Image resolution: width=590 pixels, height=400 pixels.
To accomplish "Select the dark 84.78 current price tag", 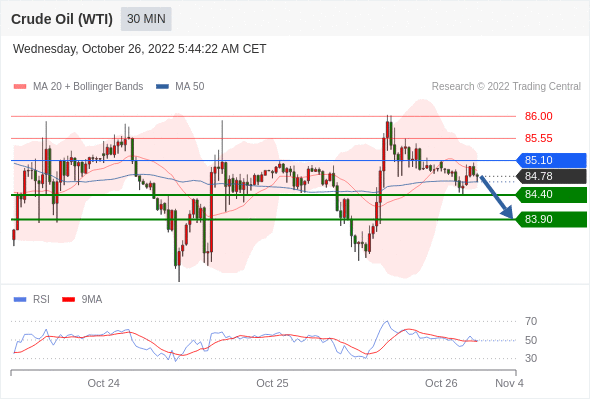I will pos(551,176).
